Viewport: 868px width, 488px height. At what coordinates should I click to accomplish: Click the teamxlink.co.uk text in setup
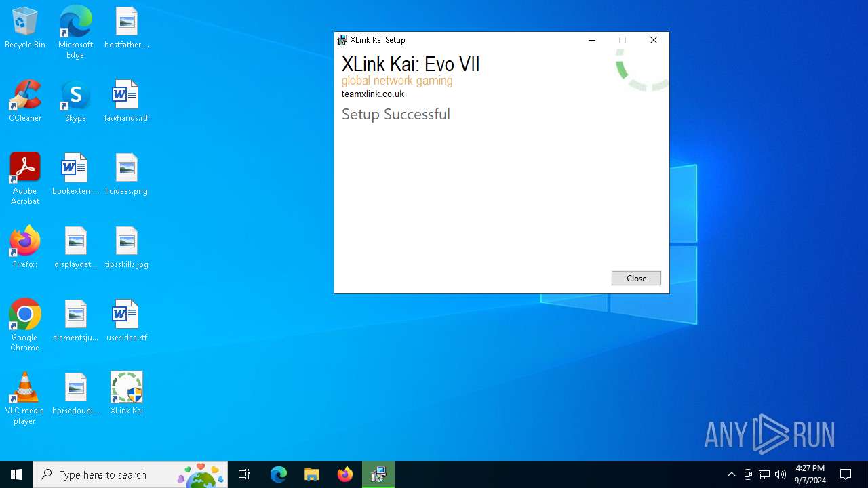coord(373,94)
